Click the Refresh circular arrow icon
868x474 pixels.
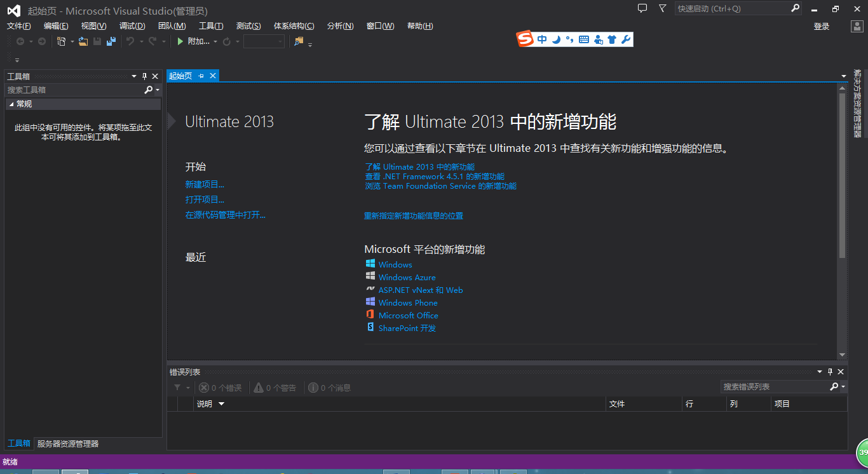[227, 41]
